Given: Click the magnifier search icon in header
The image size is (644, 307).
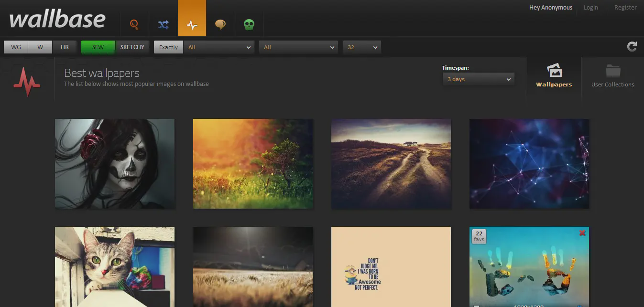Looking at the screenshot, I should click(x=134, y=24).
